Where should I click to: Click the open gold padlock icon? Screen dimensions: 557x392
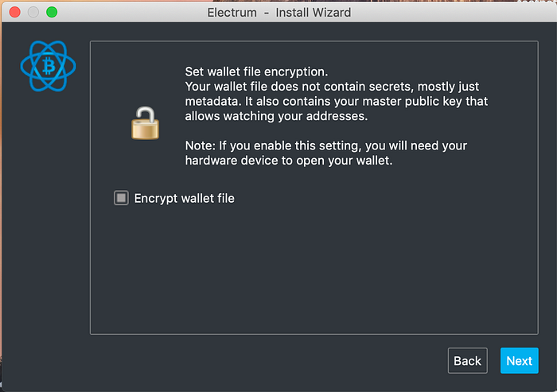(145, 123)
